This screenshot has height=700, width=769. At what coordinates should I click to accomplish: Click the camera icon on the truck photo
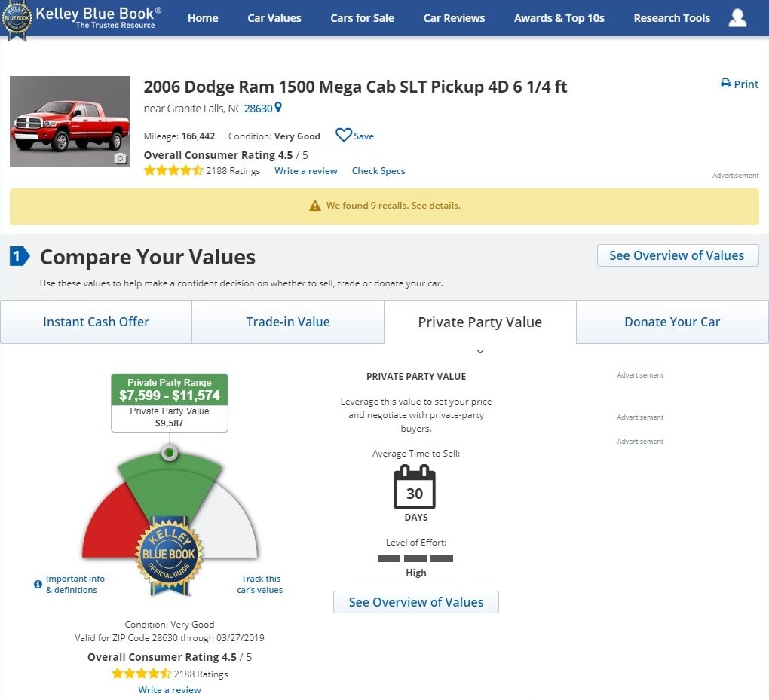(x=120, y=158)
